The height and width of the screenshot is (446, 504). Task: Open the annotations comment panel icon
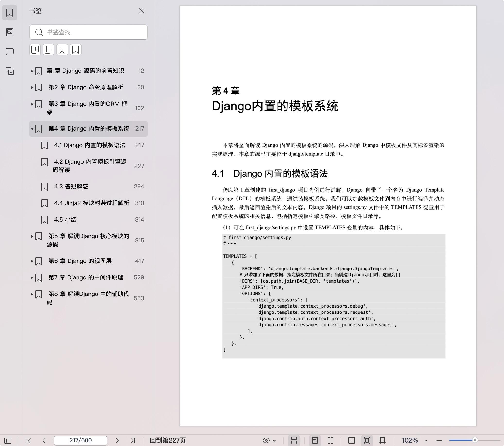pos(10,51)
